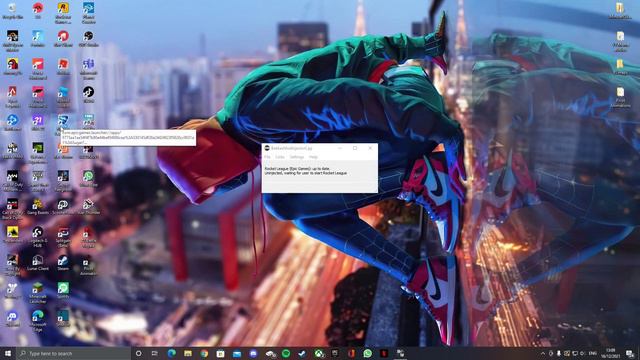
Task: Open the Help menu in the launcher window
Action: pos(313,157)
